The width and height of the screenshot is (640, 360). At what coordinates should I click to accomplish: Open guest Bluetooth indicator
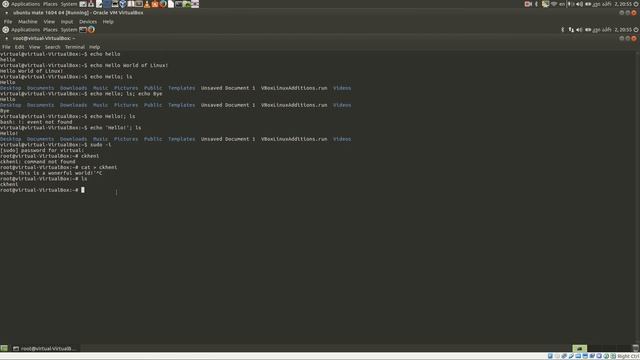click(x=562, y=30)
